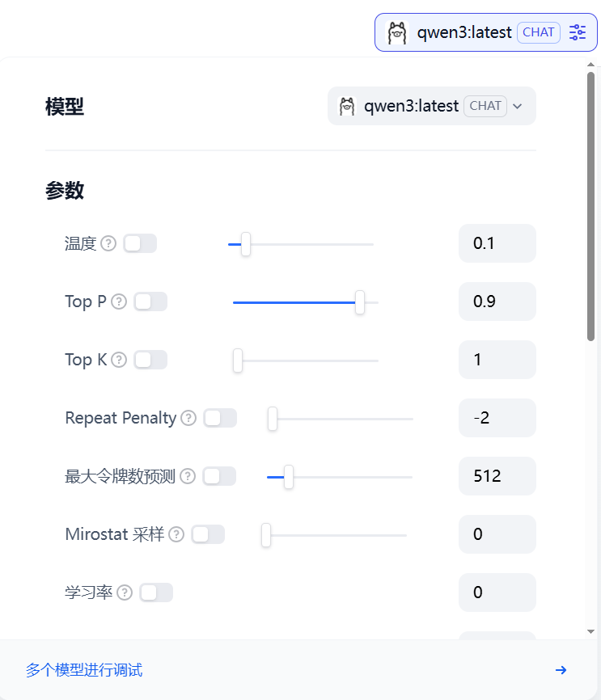The image size is (601, 700).
Task: Click the arrow icon beside 多个模型进行调试
Action: [x=561, y=670]
